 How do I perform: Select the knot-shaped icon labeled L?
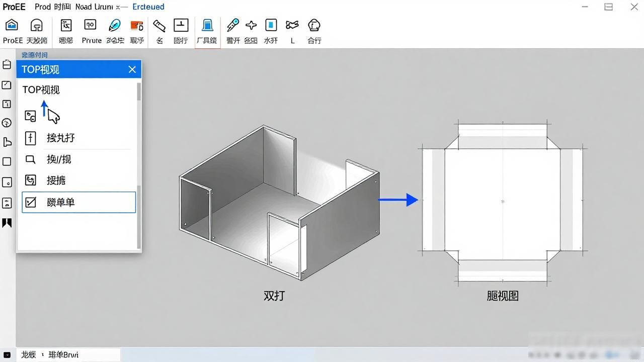pos(292,25)
